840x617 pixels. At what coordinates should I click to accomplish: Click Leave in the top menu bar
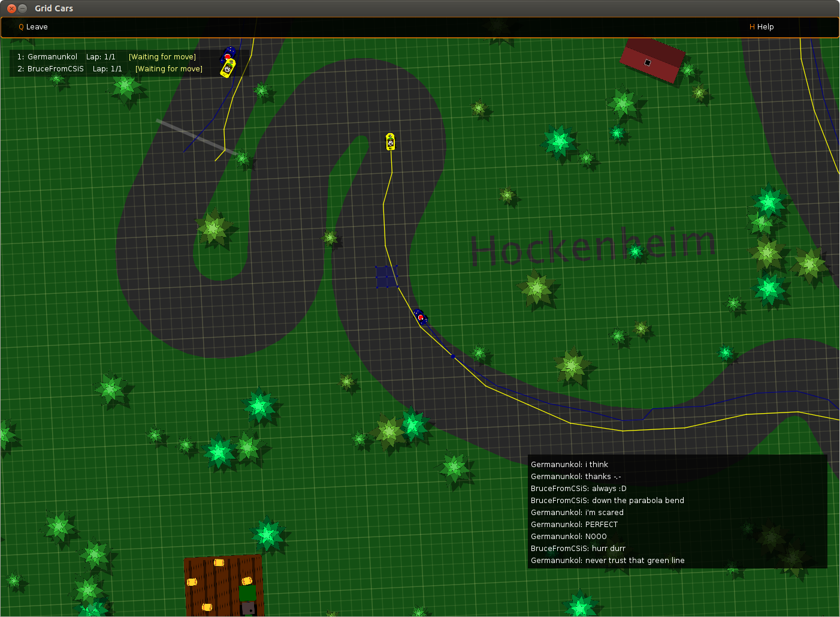pyautogui.click(x=33, y=27)
